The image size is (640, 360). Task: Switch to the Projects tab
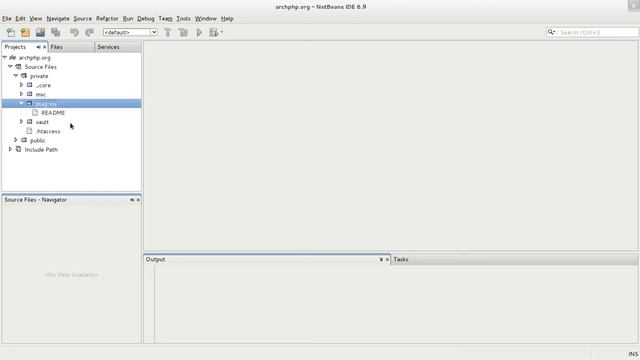(x=15, y=47)
